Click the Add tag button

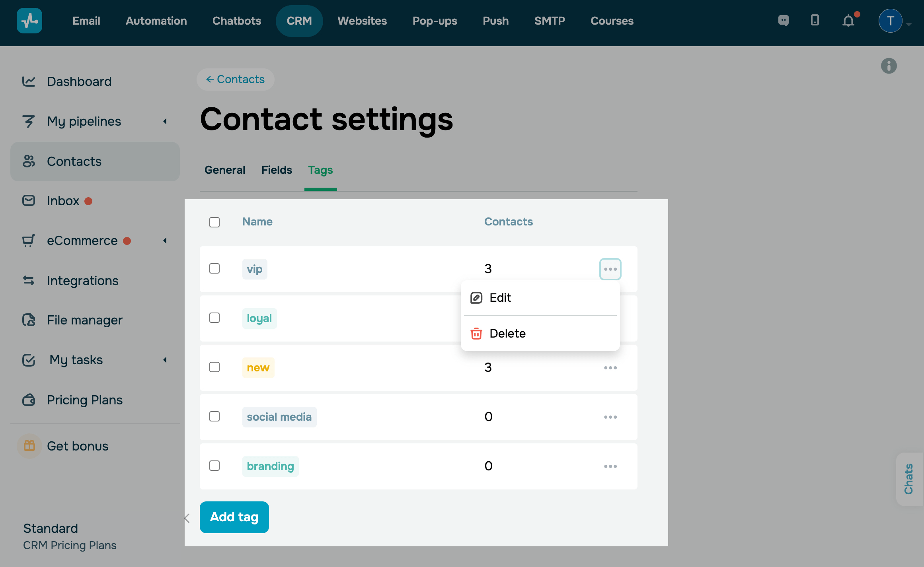tap(234, 517)
